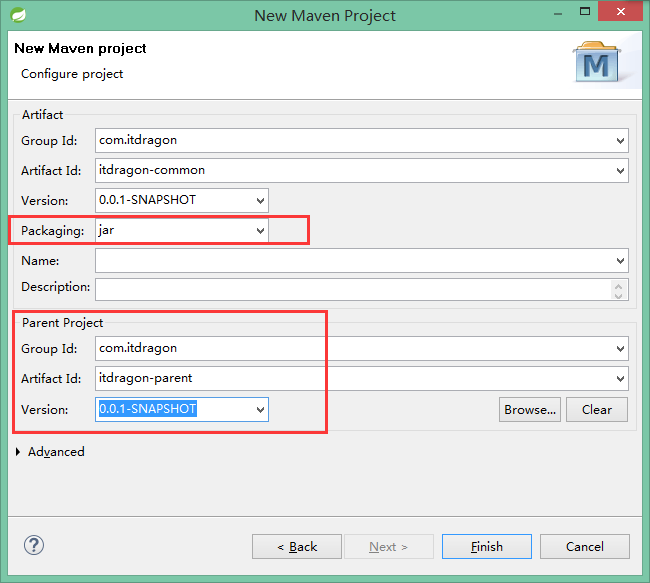
Task: Maximize the New Maven Project window
Action: pos(585,11)
